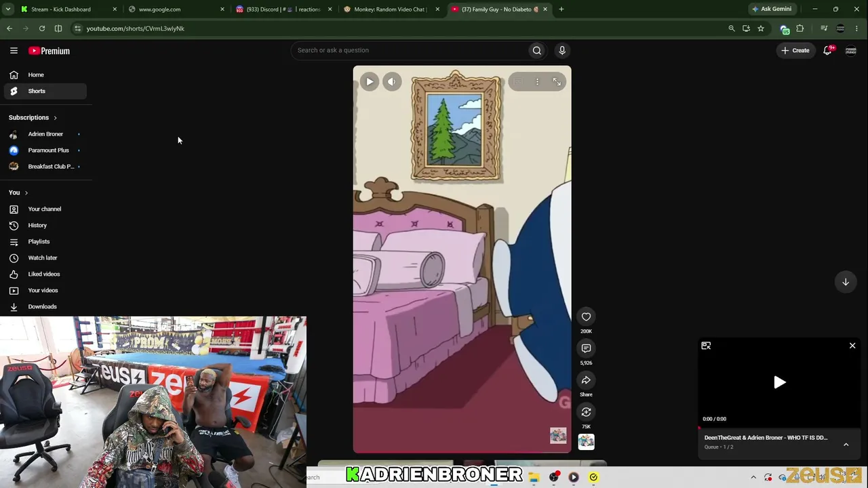Open the Extensions puzzle menu
This screenshot has width=868, height=488.
click(x=800, y=28)
